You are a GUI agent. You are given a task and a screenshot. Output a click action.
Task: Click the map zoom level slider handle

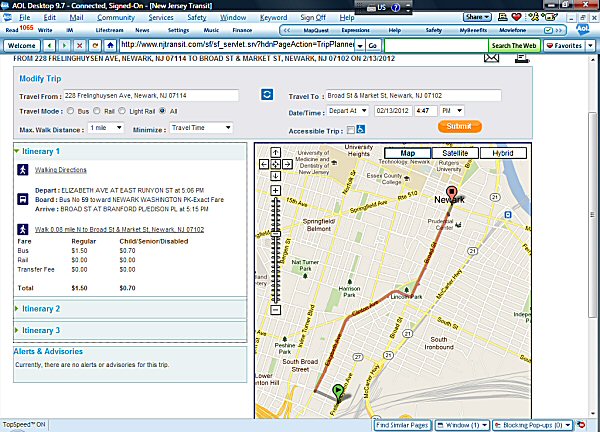[276, 233]
